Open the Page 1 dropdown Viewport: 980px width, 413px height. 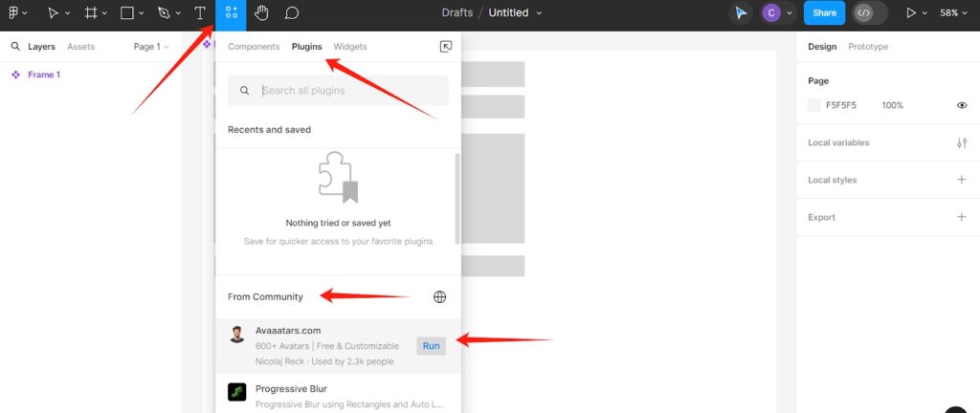click(x=150, y=47)
